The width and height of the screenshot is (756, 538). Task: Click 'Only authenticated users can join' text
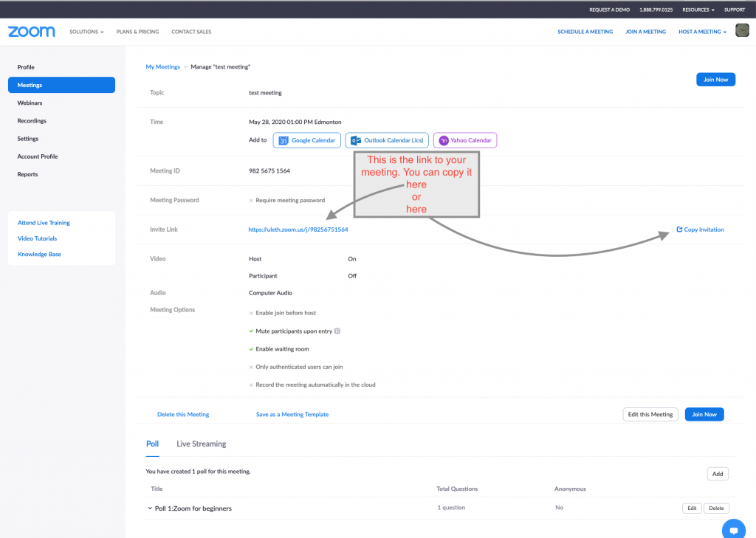pos(299,367)
